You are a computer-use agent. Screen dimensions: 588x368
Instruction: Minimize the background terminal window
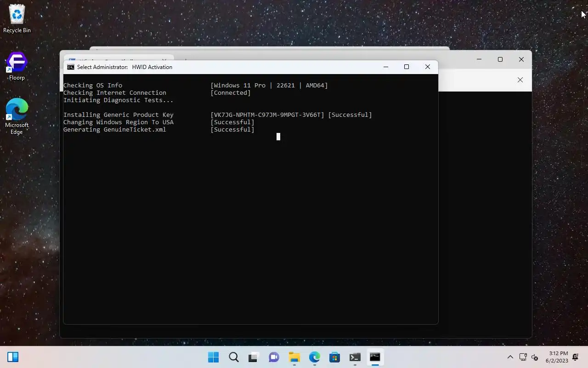479,59
